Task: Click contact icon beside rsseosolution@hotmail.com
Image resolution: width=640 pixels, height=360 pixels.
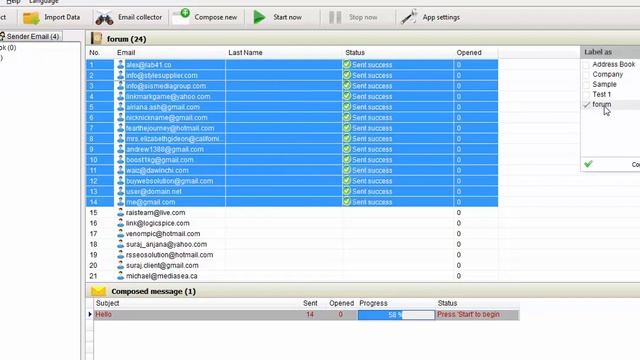Action: pos(120,255)
